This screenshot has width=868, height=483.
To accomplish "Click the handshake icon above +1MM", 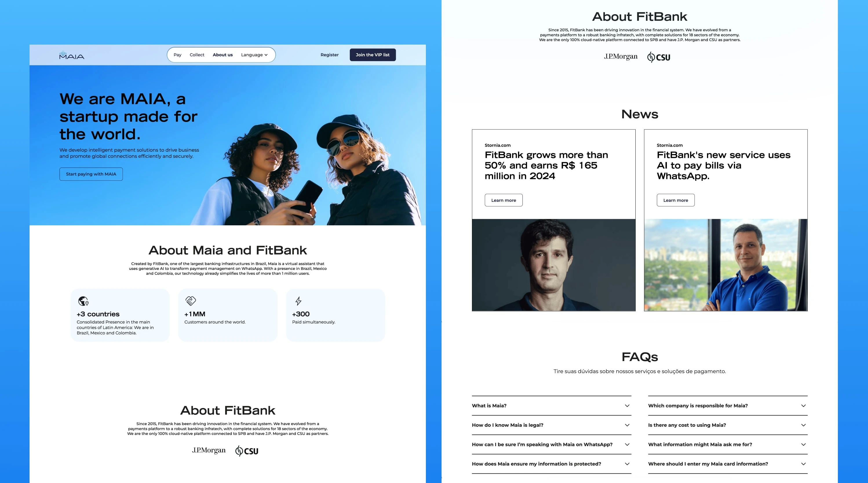I will click(190, 301).
